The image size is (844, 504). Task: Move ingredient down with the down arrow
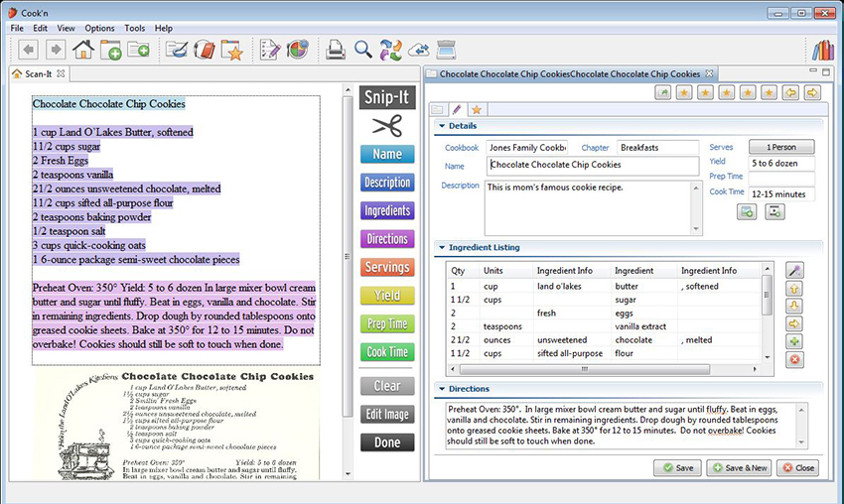coord(795,306)
